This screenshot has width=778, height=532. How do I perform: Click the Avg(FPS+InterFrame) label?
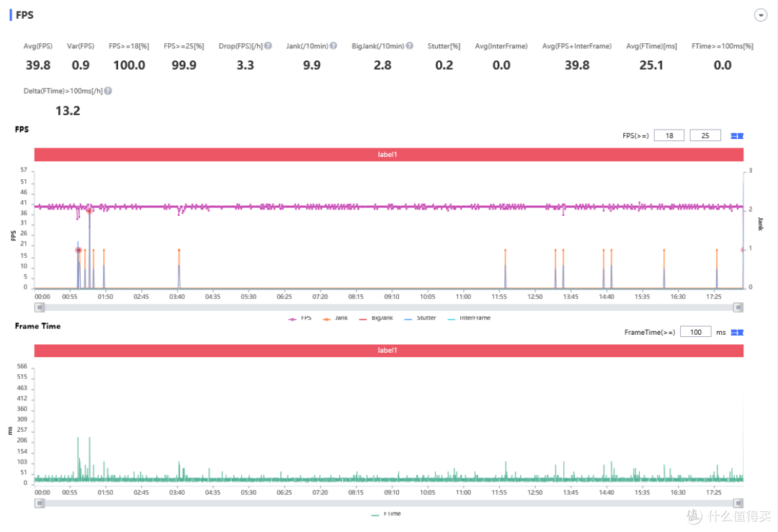click(576, 46)
